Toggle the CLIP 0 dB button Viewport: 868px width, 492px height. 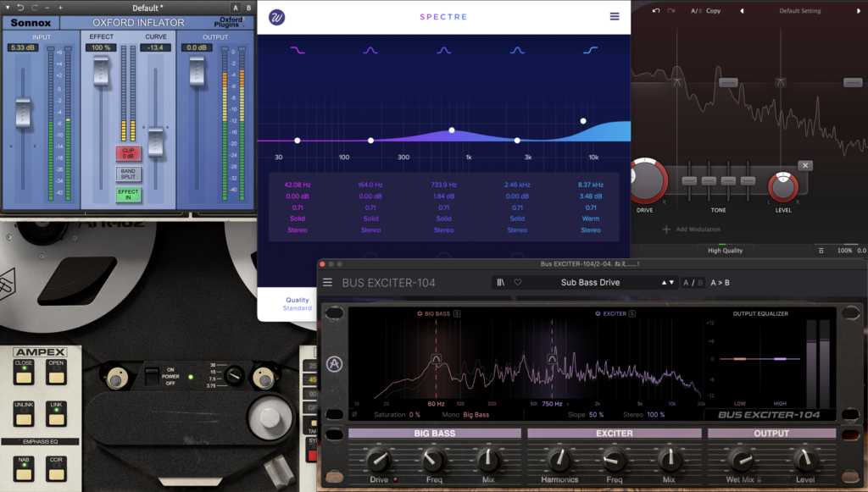tap(128, 153)
